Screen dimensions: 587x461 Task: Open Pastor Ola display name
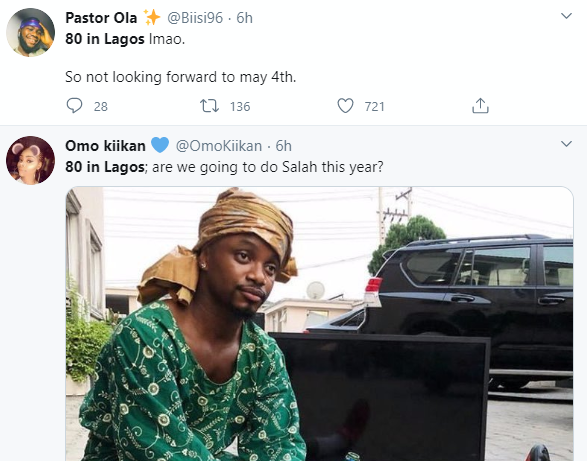coord(101,18)
